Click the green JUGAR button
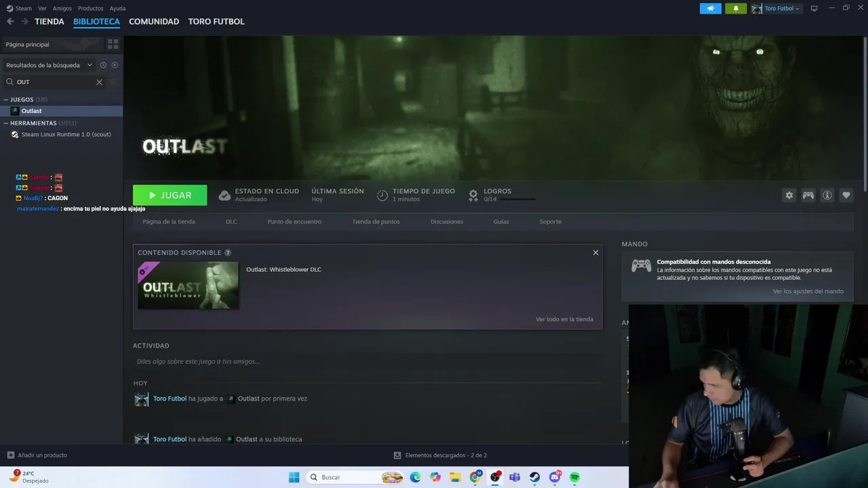Image resolution: width=868 pixels, height=488 pixels. pos(170,195)
